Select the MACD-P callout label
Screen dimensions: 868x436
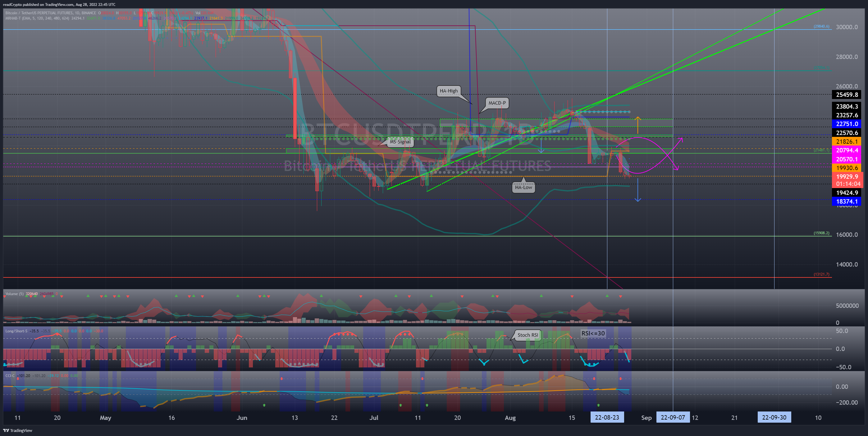(x=497, y=103)
